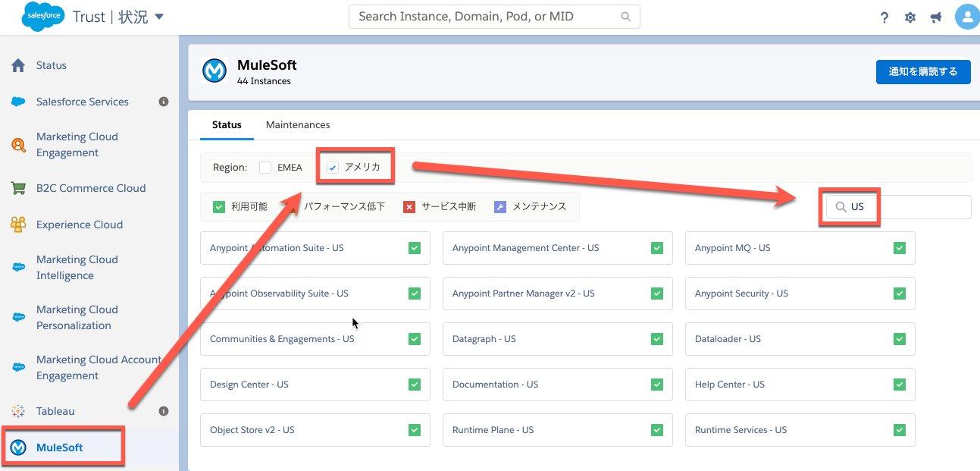Switch to the Maintenances tab
Screen dimensions: 980x471
298,124
